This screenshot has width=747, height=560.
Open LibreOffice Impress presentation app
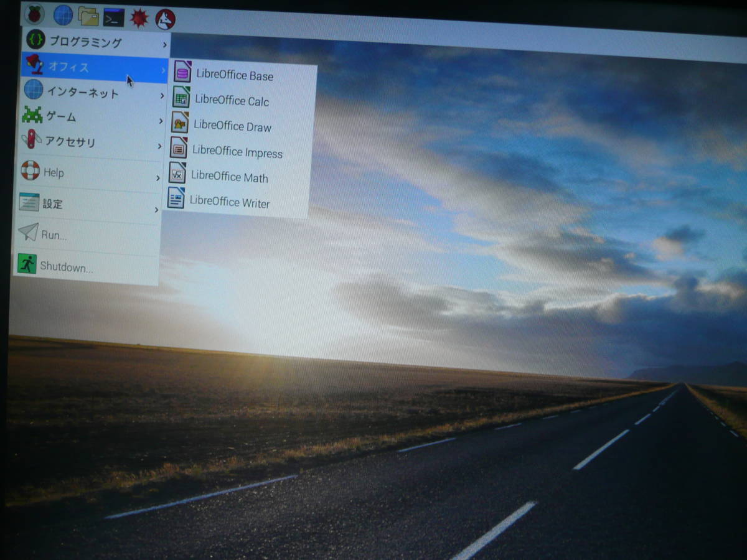237,152
